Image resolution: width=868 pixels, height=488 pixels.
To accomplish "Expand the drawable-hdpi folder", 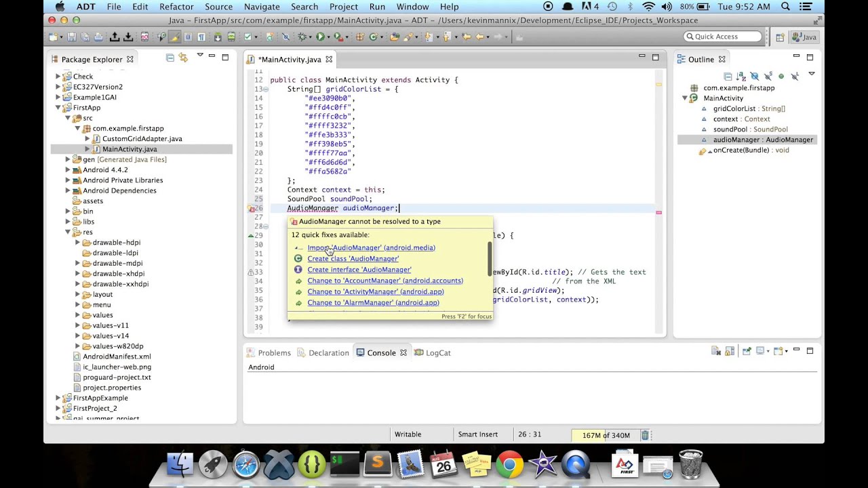I will 77,242.
